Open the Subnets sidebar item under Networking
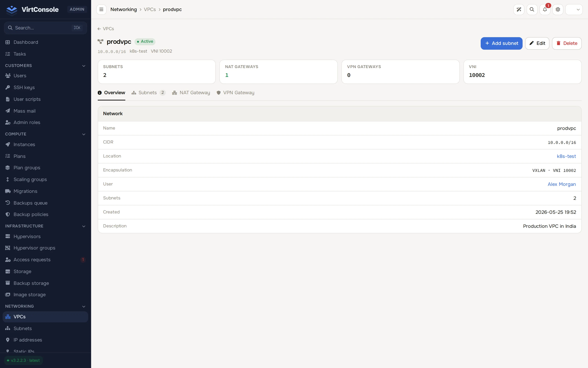Image resolution: width=588 pixels, height=368 pixels. 45,328
